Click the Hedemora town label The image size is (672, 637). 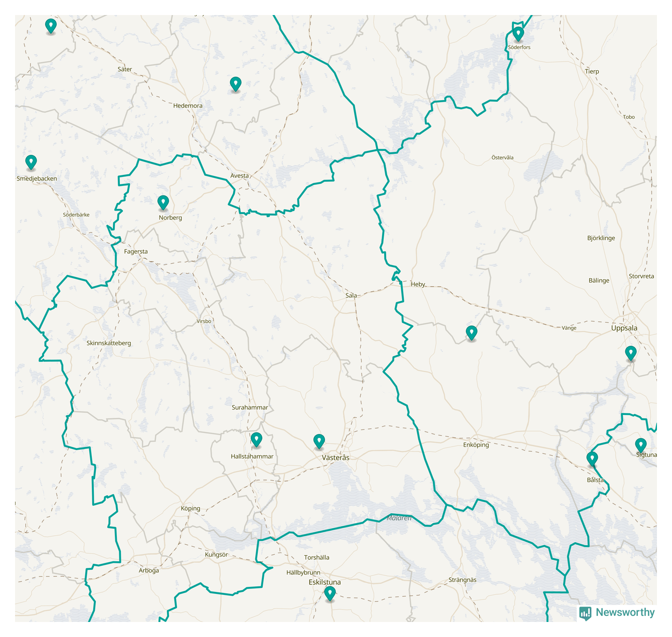(188, 106)
